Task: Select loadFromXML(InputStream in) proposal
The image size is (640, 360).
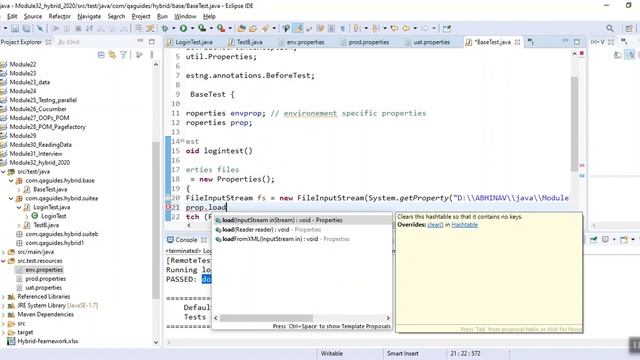Action: pyautogui.click(x=302, y=239)
